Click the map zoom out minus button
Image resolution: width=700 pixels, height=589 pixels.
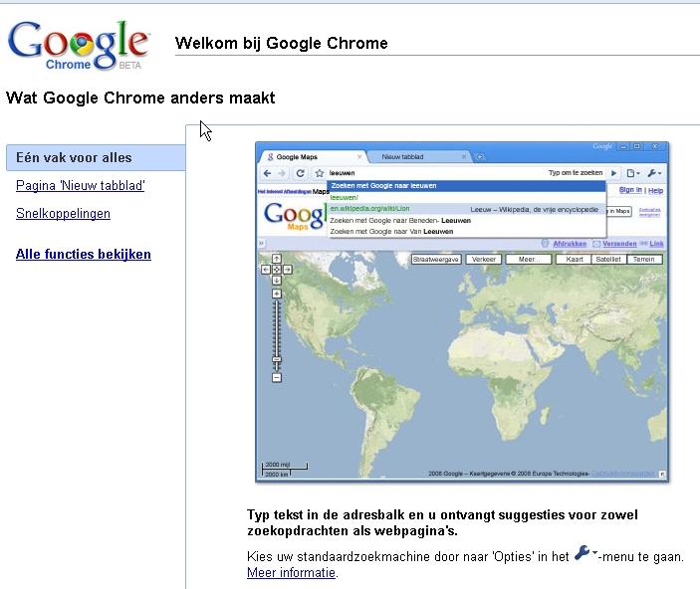(277, 378)
